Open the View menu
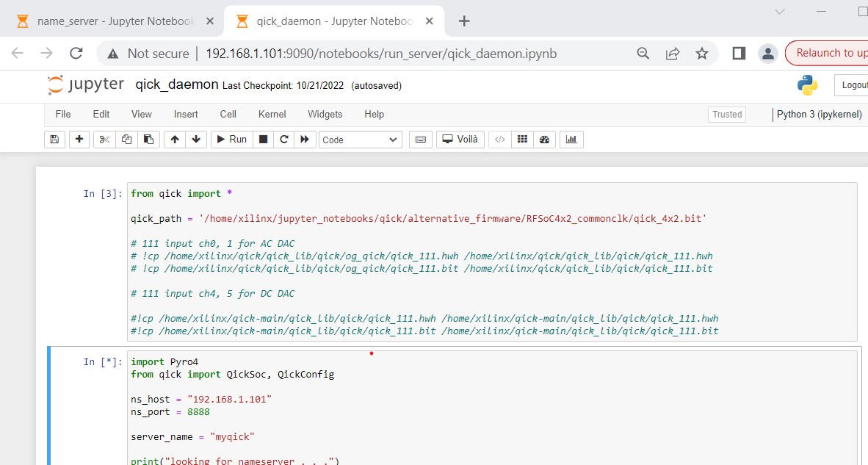The image size is (868, 465). point(141,114)
